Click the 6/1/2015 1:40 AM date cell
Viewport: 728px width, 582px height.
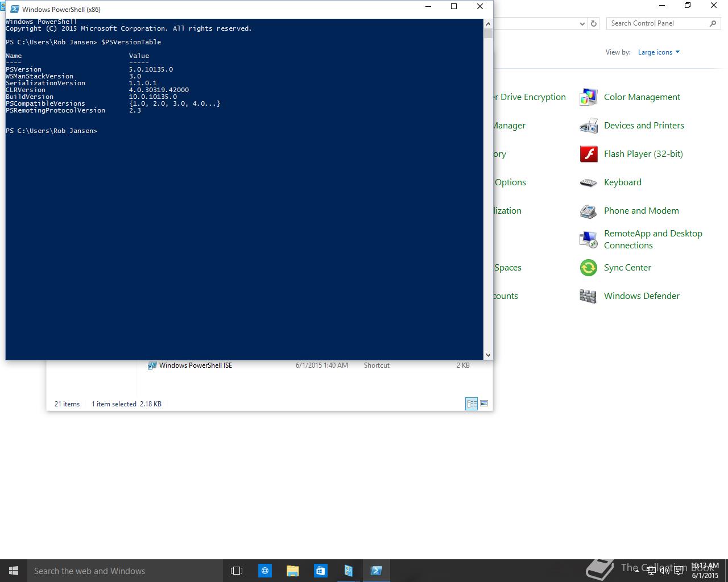pyautogui.click(x=322, y=365)
